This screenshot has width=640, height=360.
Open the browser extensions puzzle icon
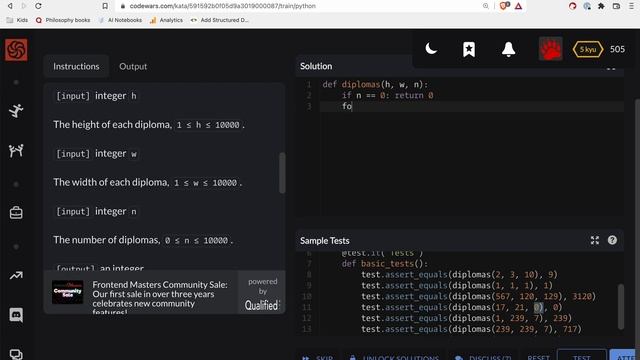[601, 6]
